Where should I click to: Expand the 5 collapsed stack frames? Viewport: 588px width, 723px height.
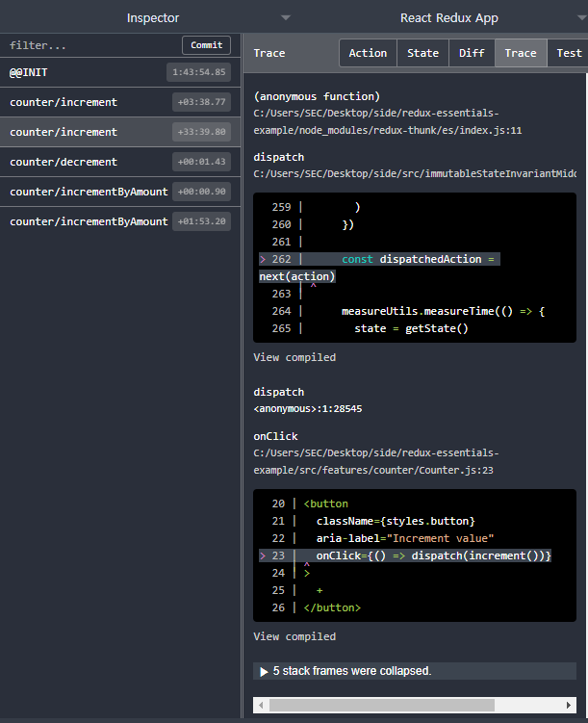[x=414, y=671]
